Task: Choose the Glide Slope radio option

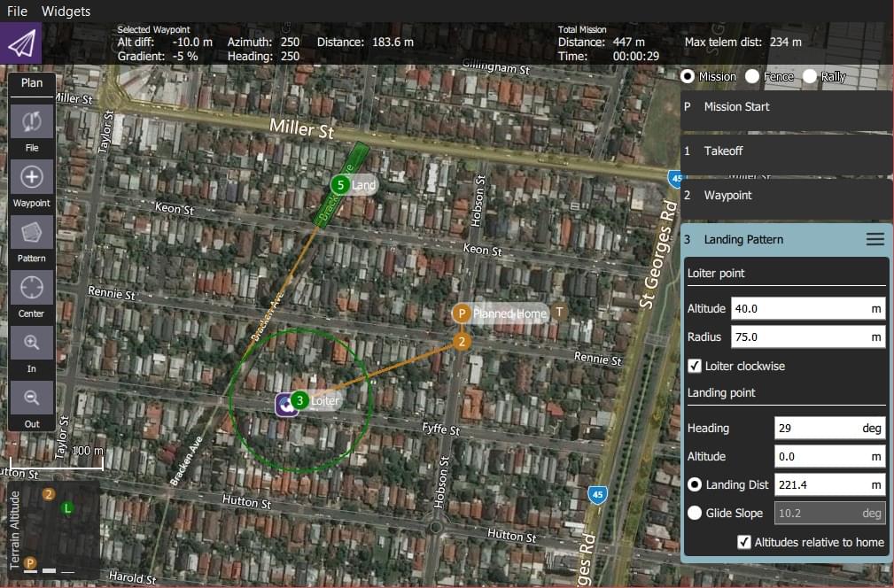Action: click(x=695, y=513)
